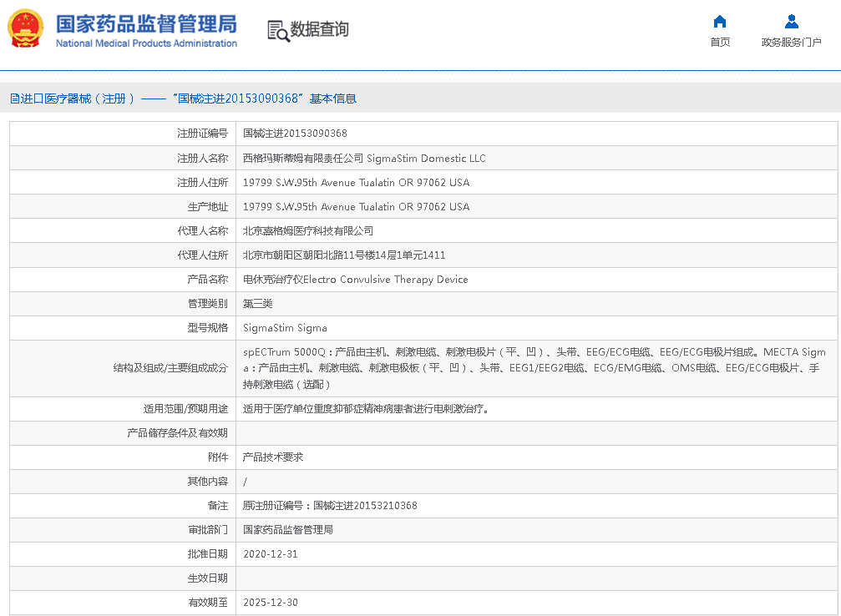This screenshot has width=841, height=616.
Task: Click registration number 国械注进20153090368 in table
Action: 295,134
